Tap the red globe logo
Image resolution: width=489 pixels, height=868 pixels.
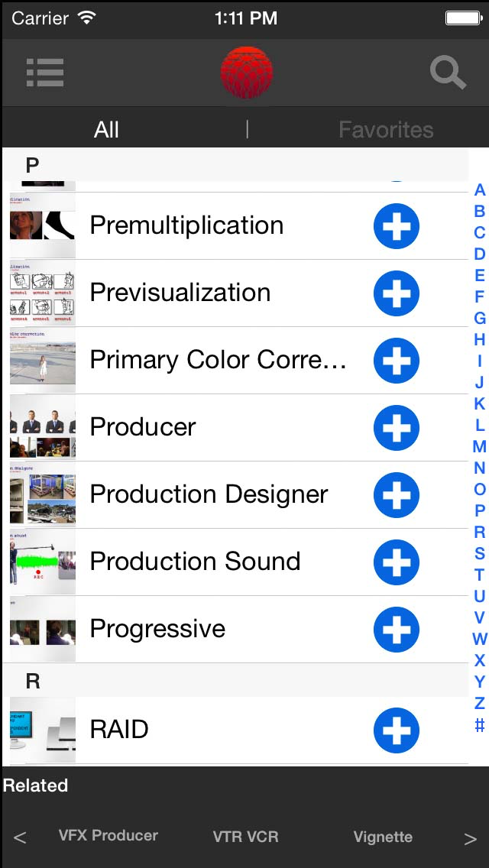click(246, 72)
